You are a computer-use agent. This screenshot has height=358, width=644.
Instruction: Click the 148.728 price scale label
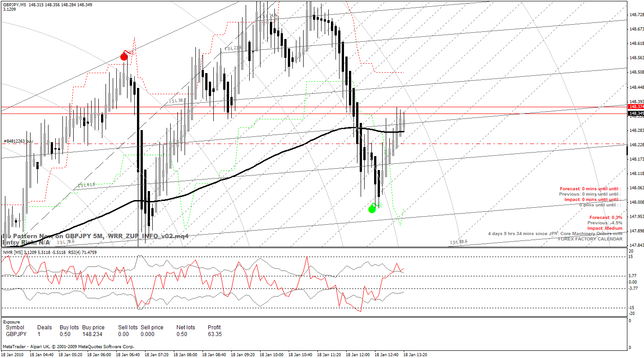click(x=636, y=15)
